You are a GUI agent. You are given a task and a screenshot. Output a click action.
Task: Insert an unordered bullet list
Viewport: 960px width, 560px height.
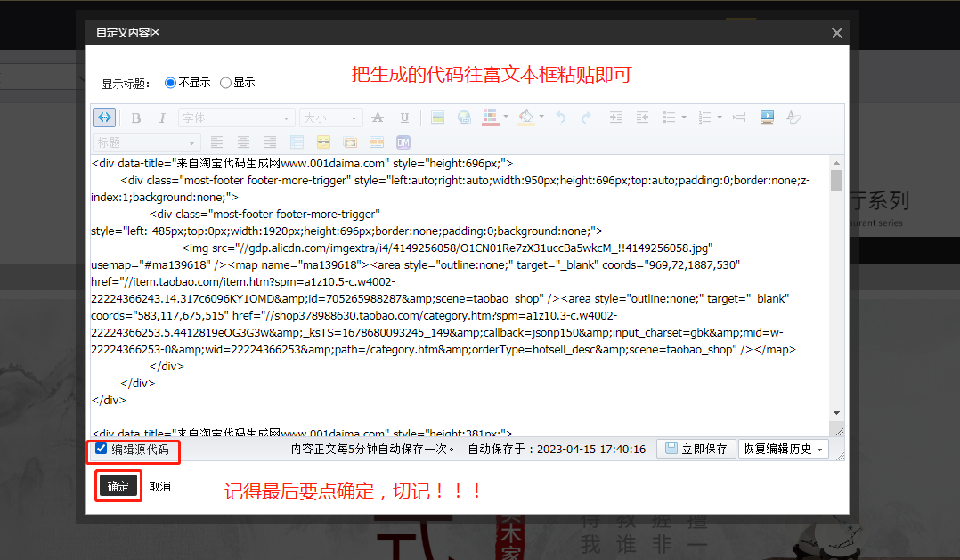click(x=669, y=118)
